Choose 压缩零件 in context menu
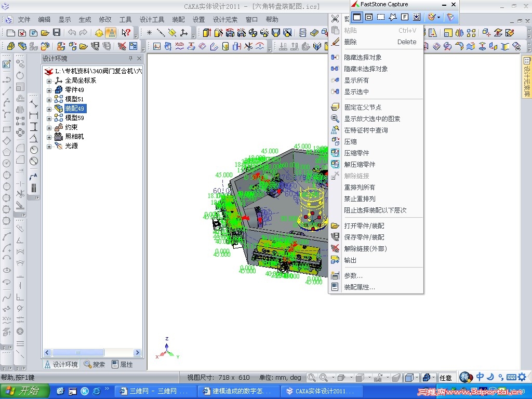This screenshot has height=399, width=532. coord(376,153)
